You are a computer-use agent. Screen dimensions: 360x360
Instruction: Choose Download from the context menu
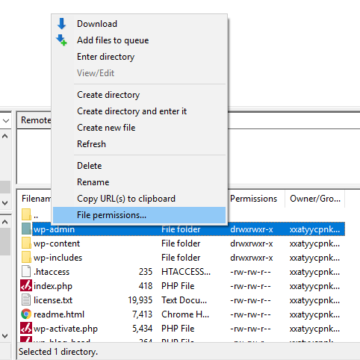97,24
